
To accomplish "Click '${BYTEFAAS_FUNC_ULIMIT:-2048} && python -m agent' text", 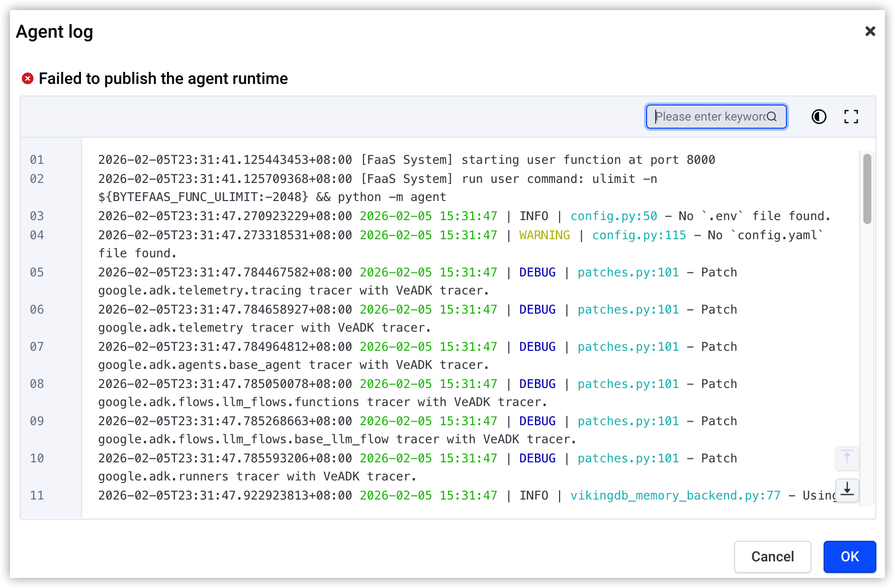I will 272,197.
